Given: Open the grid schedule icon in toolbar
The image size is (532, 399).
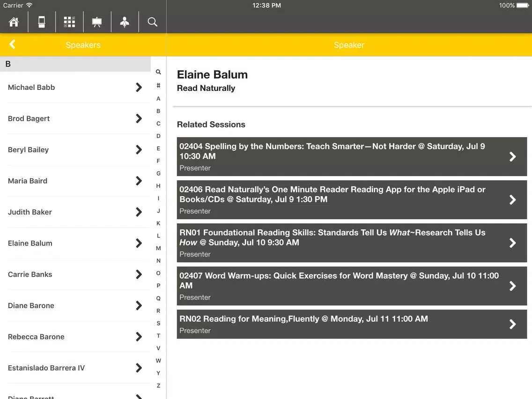Looking at the screenshot, I should coord(70,22).
